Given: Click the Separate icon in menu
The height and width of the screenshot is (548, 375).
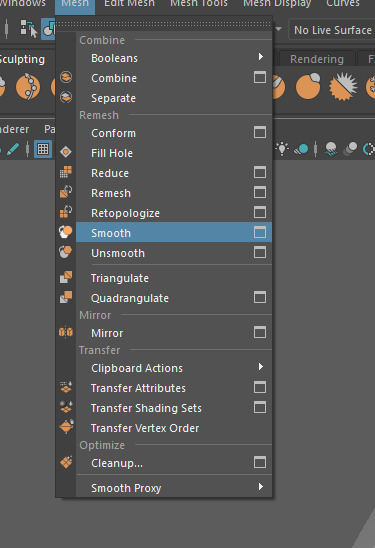Looking at the screenshot, I should 66,97.
